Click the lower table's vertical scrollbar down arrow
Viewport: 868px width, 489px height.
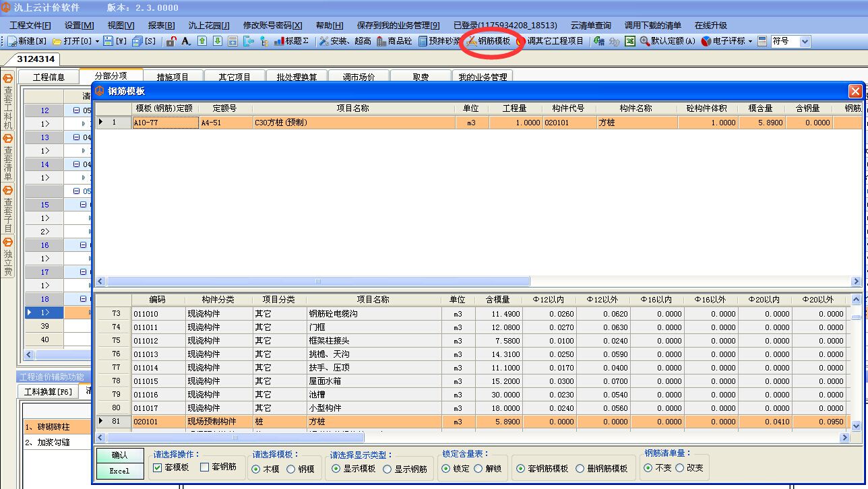tap(857, 426)
